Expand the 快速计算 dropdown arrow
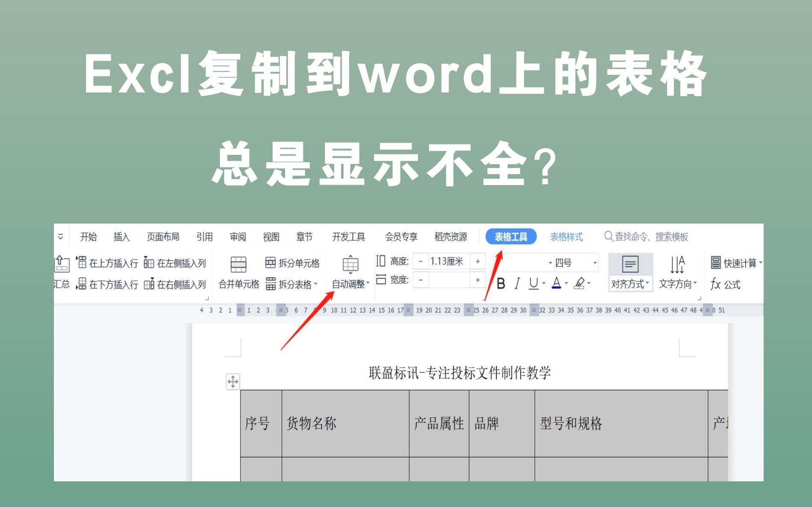 click(761, 262)
